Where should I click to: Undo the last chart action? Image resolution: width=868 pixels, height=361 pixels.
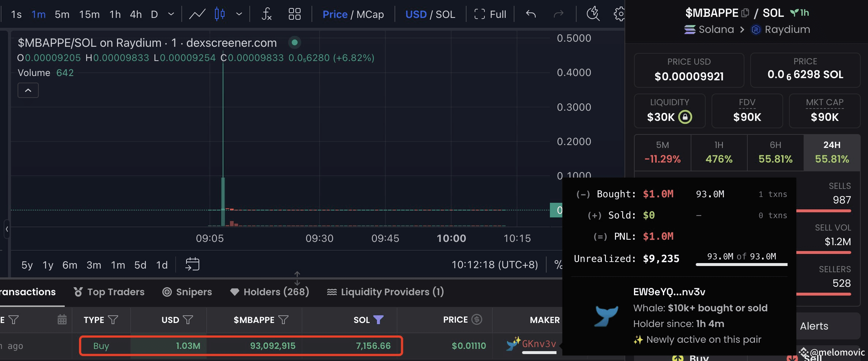531,14
